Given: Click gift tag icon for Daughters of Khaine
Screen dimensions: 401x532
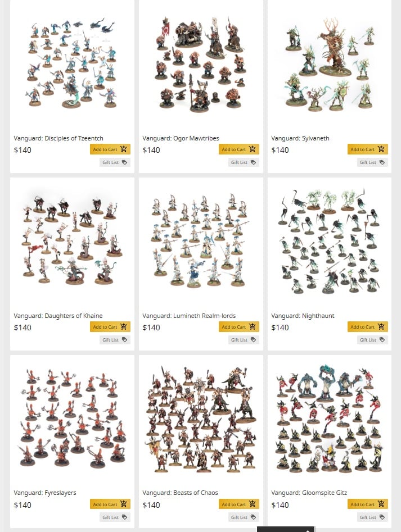Looking at the screenshot, I should tap(125, 340).
